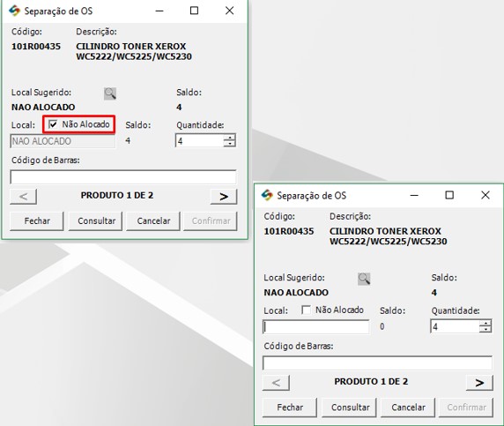Decrease Quantidade with down arrow in lower window
The height and width of the screenshot is (426, 504).
485,329
